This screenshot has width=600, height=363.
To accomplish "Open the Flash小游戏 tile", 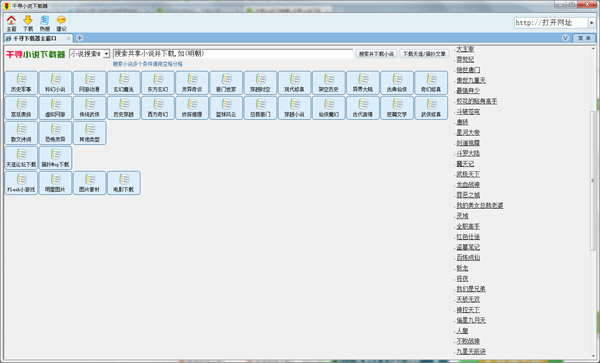I will point(21,183).
